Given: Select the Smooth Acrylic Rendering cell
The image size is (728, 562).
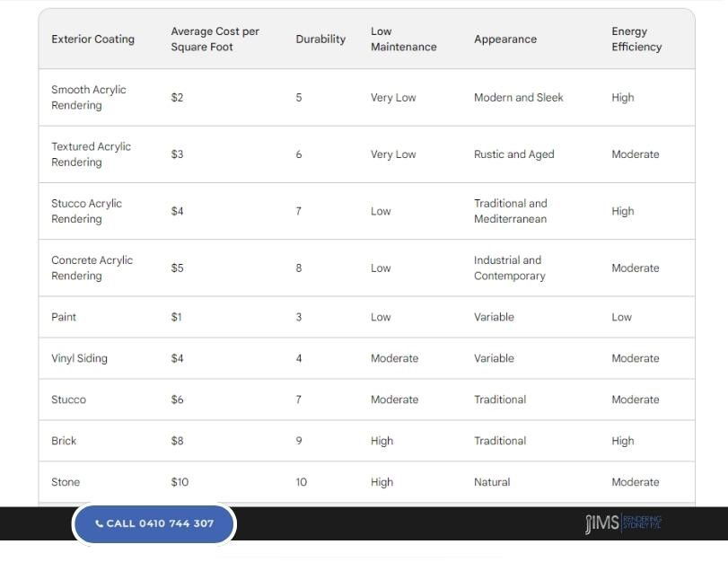Looking at the screenshot, I should tap(89, 98).
